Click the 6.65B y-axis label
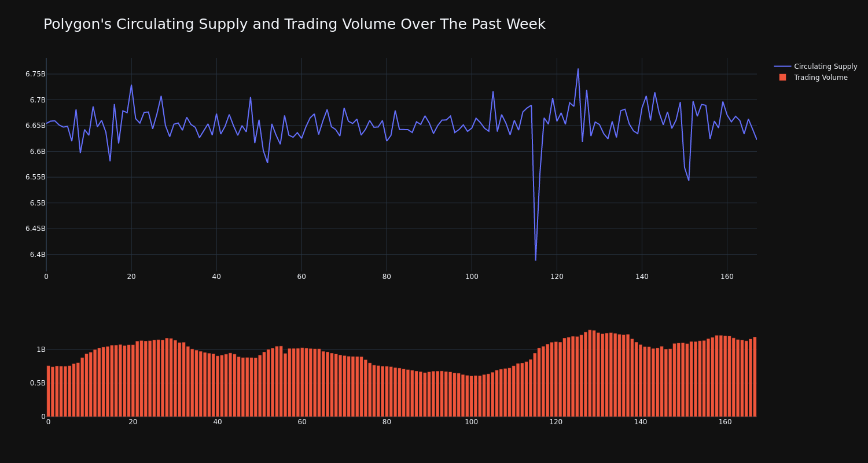The image size is (868, 463). pos(35,126)
